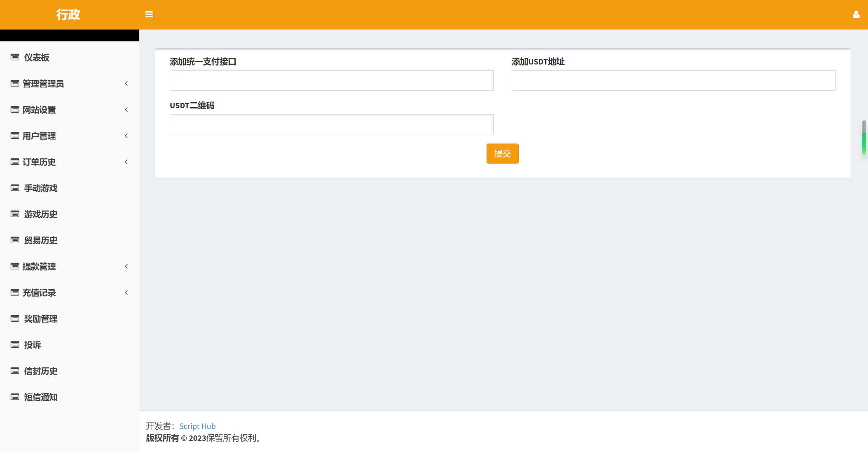Follow the Script Hub developer link
This screenshot has width=868, height=452.
197,426
